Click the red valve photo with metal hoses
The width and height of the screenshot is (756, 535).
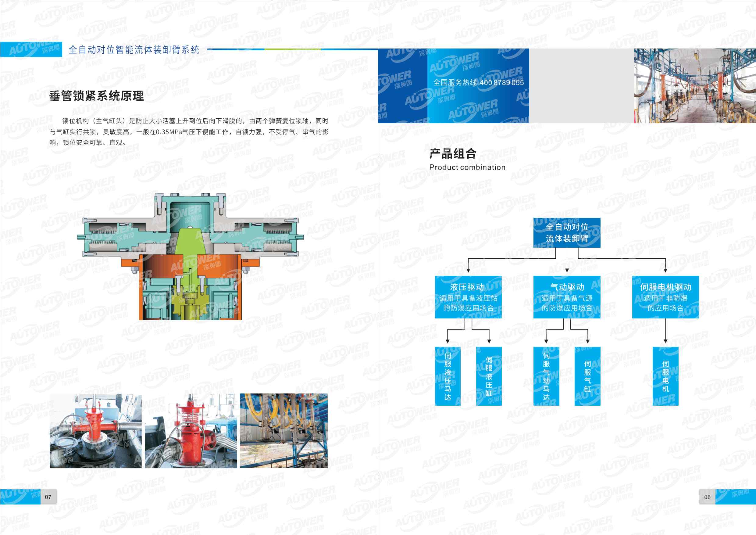pos(95,431)
